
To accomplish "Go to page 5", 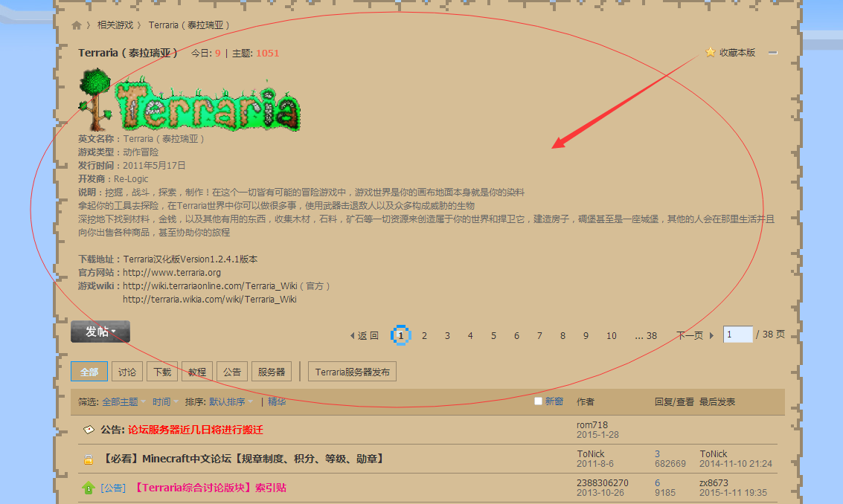I will click(493, 336).
